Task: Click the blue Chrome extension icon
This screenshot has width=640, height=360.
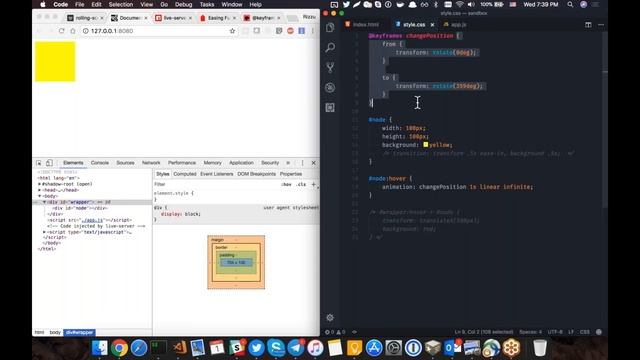Action: (302, 31)
